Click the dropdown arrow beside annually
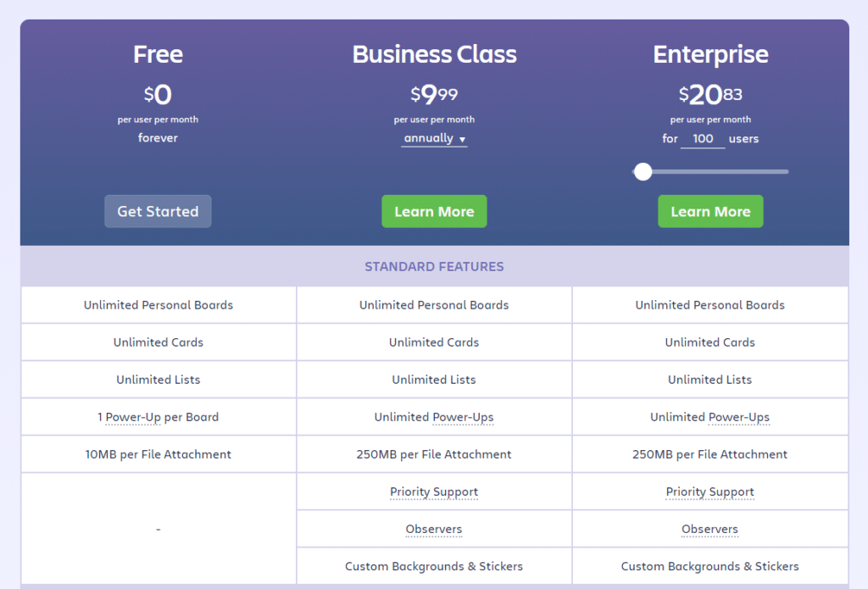This screenshot has height=589, width=868. (x=462, y=140)
